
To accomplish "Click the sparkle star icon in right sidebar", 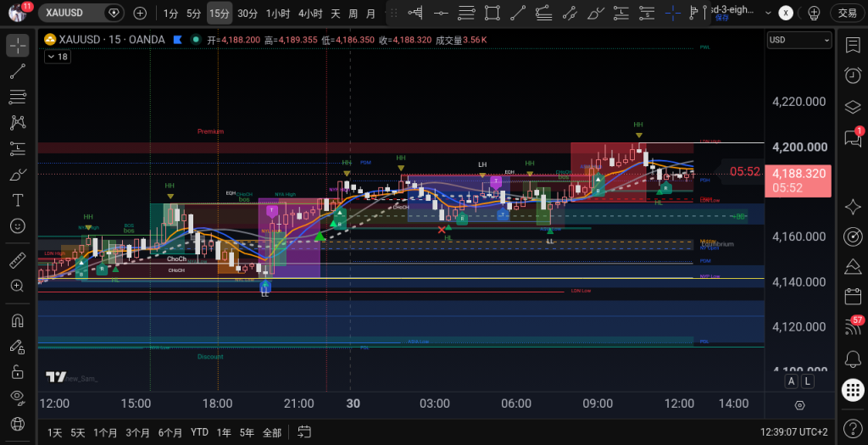I will pos(853,207).
